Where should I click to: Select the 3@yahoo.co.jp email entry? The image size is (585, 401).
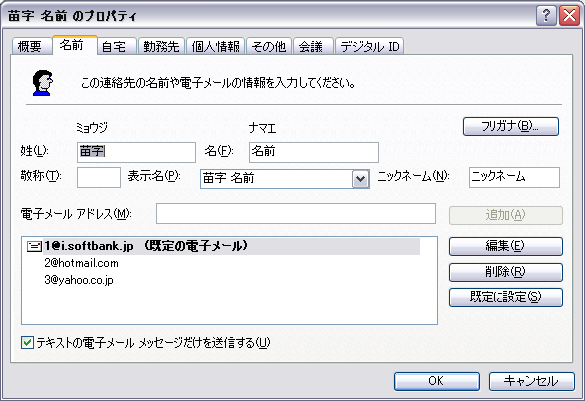click(79, 280)
